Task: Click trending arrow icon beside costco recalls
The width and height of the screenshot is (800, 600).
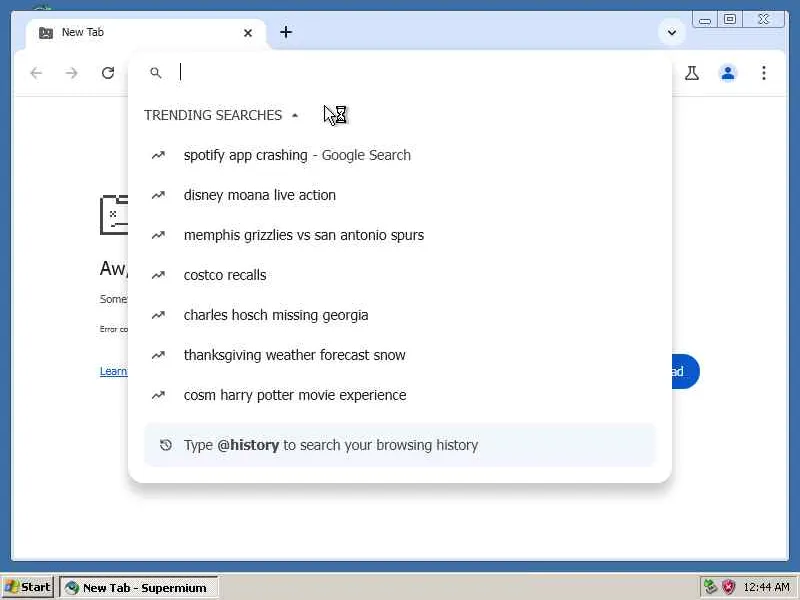Action: pyautogui.click(x=158, y=275)
